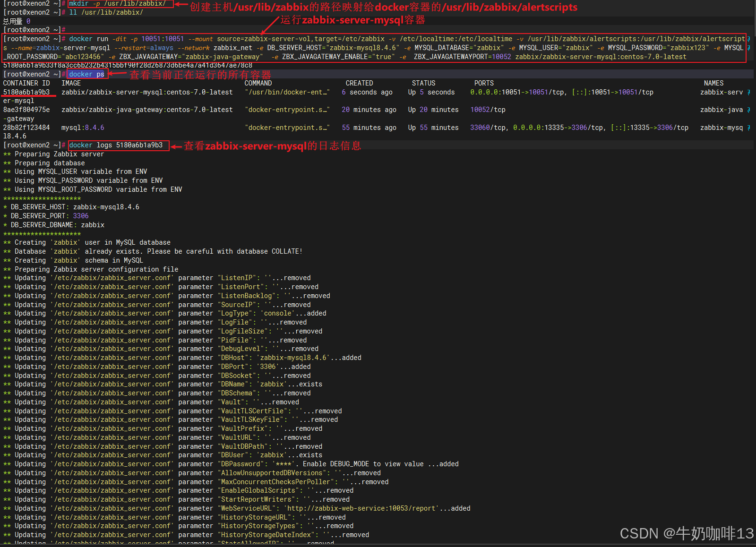Click '6 seconds ago' created value
Viewport: 756px width, 547px height.
click(x=367, y=92)
